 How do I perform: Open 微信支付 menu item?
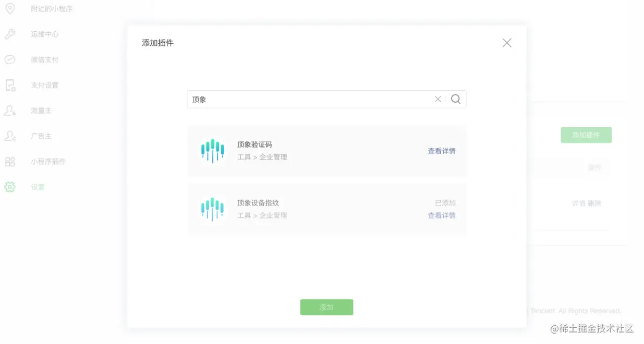pyautogui.click(x=45, y=59)
